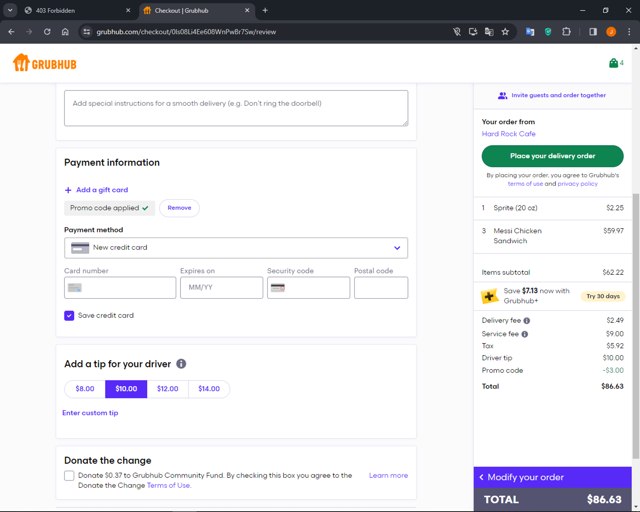Viewport: 640px width, 512px height.
Task: Bookmark this page with star icon
Action: click(x=505, y=31)
